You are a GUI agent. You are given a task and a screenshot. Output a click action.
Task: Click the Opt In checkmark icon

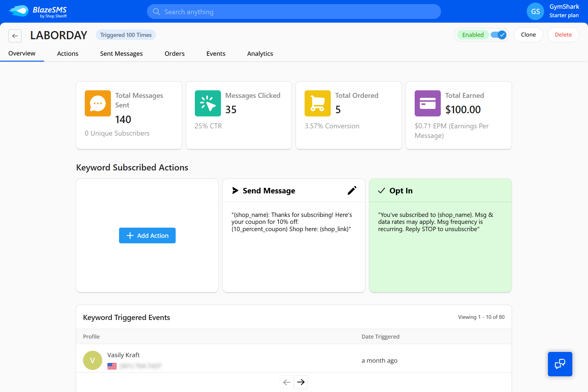pyautogui.click(x=381, y=190)
